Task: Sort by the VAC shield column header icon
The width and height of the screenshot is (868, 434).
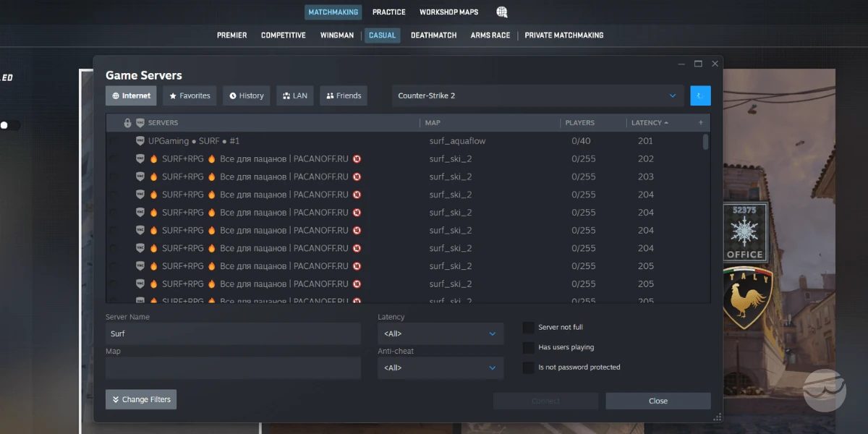Action: tap(140, 123)
